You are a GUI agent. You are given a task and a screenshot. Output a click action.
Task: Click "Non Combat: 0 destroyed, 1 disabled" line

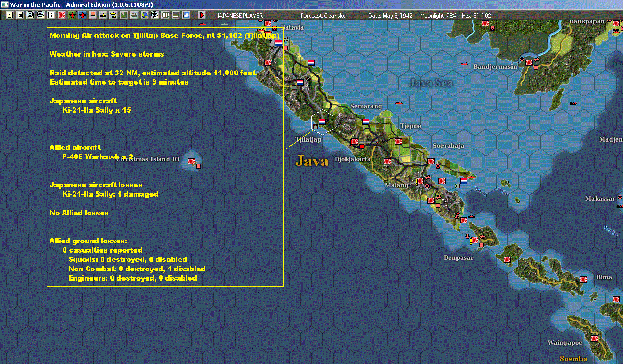coord(137,269)
